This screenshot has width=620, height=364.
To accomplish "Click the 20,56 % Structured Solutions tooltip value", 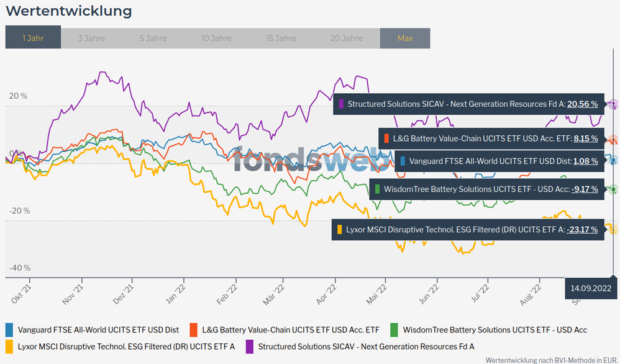I will [582, 104].
